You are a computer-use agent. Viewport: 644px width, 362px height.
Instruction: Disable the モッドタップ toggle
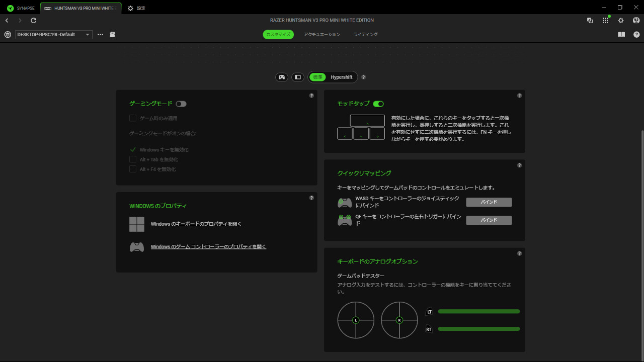(x=378, y=104)
